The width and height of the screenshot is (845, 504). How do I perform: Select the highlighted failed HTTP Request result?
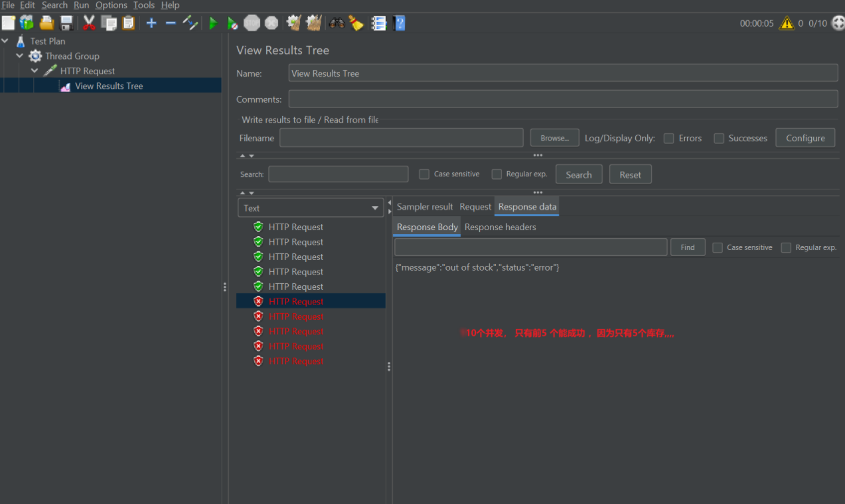click(x=311, y=301)
